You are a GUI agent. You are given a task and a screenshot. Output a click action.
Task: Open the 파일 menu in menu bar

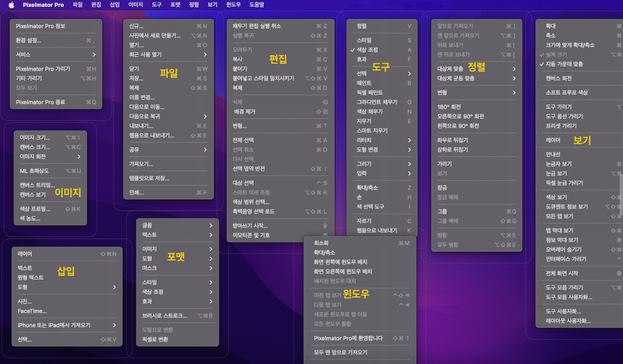coord(77,5)
